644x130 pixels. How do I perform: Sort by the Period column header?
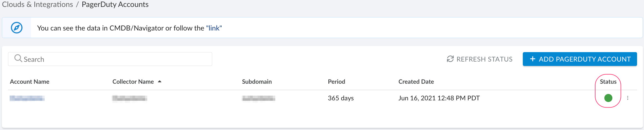pos(336,82)
